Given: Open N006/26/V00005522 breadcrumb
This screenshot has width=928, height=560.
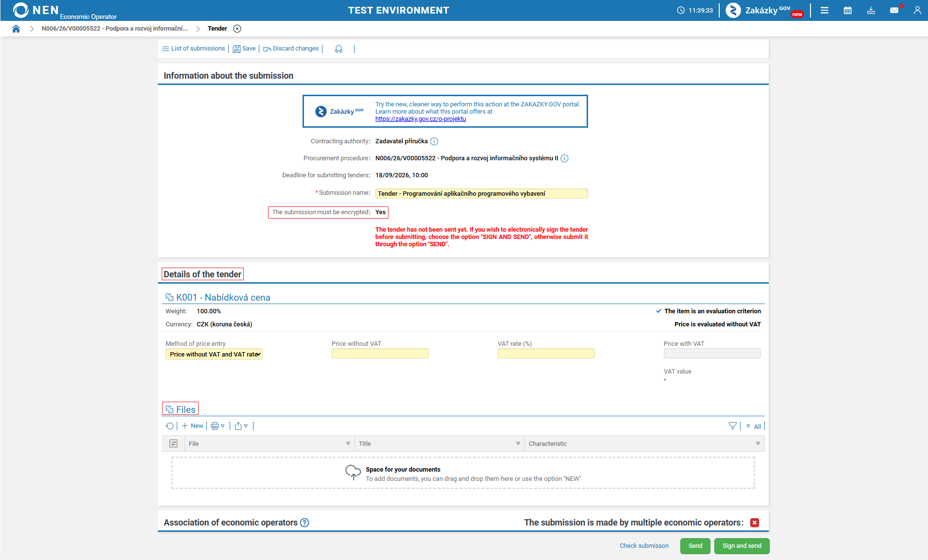Looking at the screenshot, I should 115,29.
